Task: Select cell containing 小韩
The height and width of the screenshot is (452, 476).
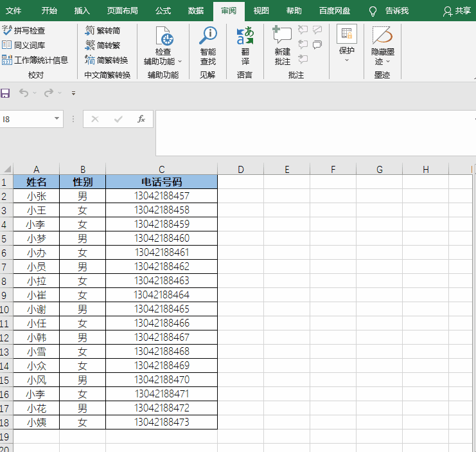Action: [37, 337]
